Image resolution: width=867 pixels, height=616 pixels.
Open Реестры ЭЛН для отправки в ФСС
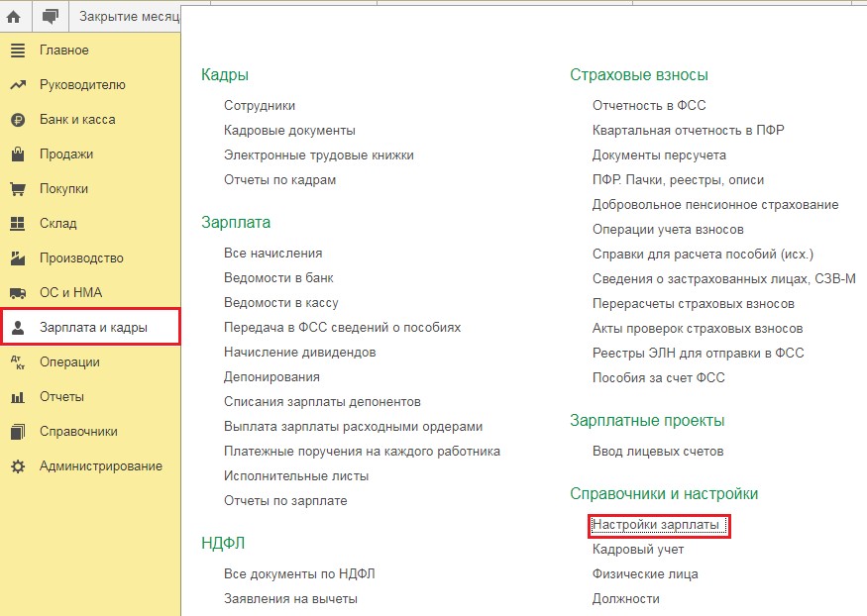699,353
